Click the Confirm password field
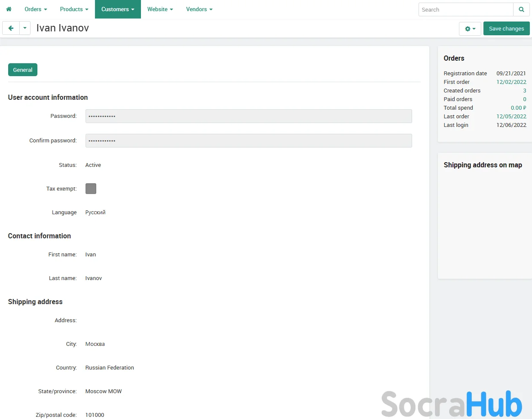The width and height of the screenshot is (532, 419). pos(249,141)
